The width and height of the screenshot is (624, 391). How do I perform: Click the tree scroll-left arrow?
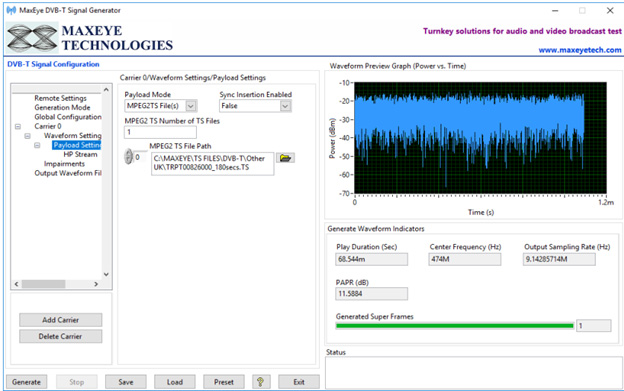[x=16, y=284]
